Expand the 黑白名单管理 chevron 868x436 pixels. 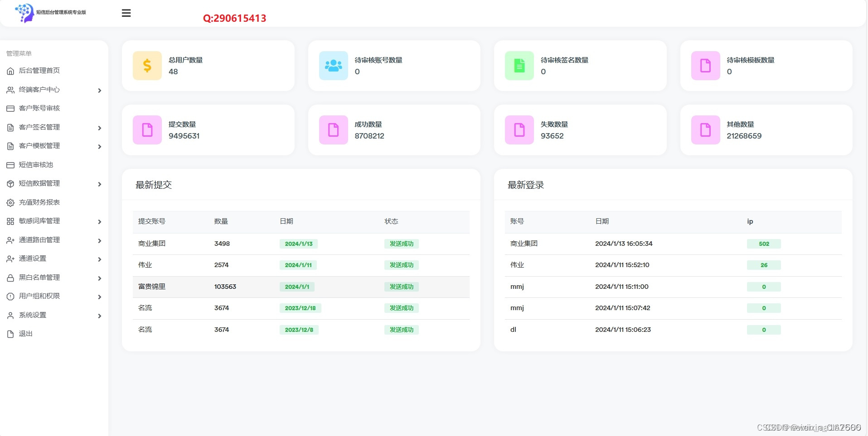pyautogui.click(x=100, y=278)
